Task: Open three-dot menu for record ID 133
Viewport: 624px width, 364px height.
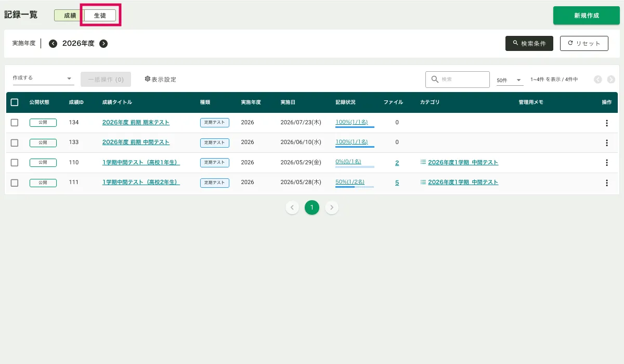Action: pyautogui.click(x=606, y=142)
